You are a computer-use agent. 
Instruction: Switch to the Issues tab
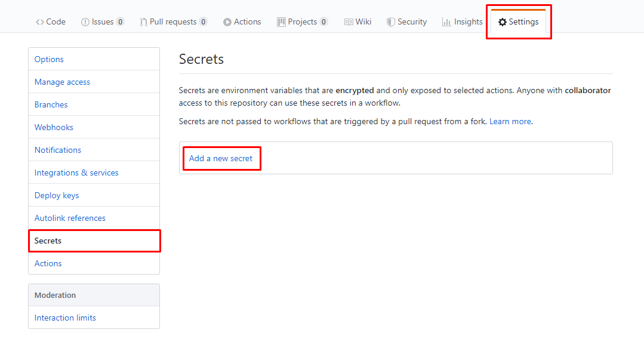coord(103,21)
